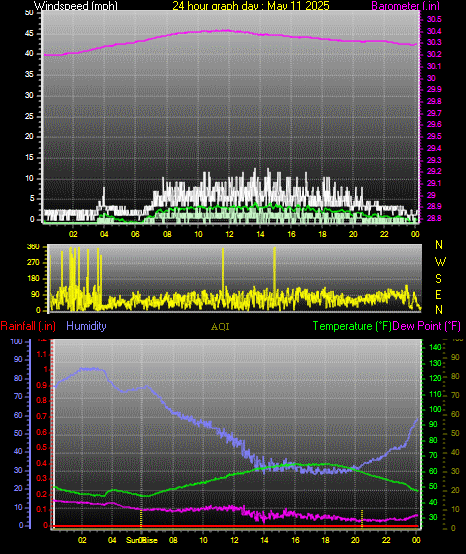The width and height of the screenshot is (466, 554).
Task: Click the AQI legend label
Action: pos(220,326)
